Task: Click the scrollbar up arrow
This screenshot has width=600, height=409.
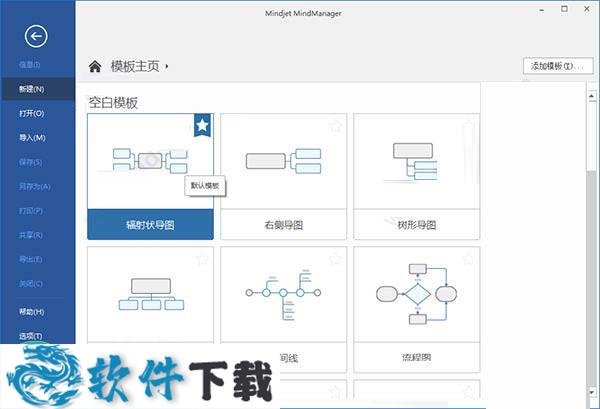Action: [x=592, y=96]
